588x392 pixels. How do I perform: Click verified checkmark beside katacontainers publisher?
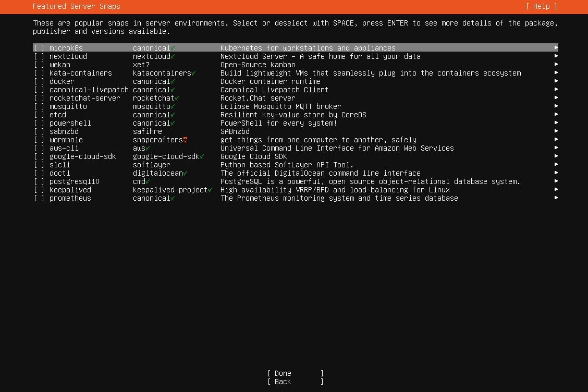click(193, 73)
